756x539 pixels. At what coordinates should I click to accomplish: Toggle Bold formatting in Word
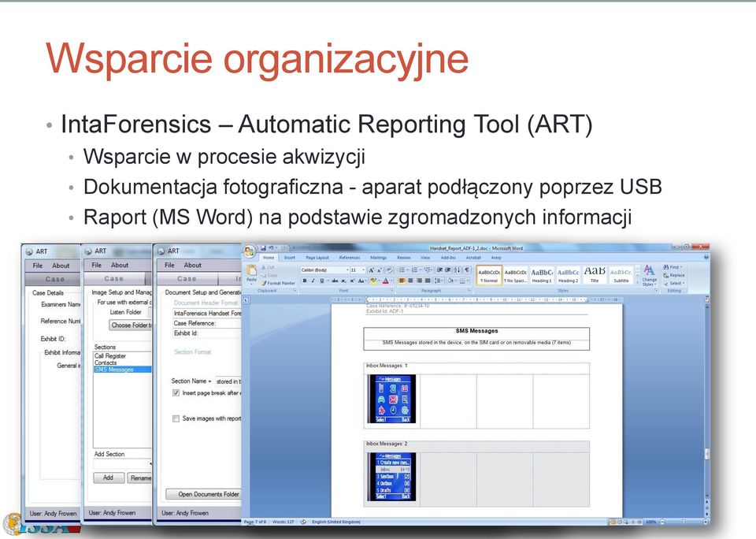click(304, 281)
